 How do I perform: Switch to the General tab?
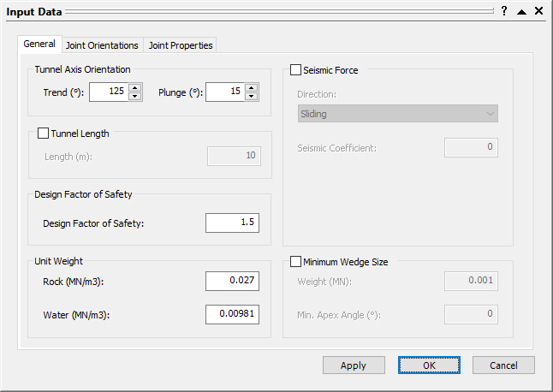39,44
